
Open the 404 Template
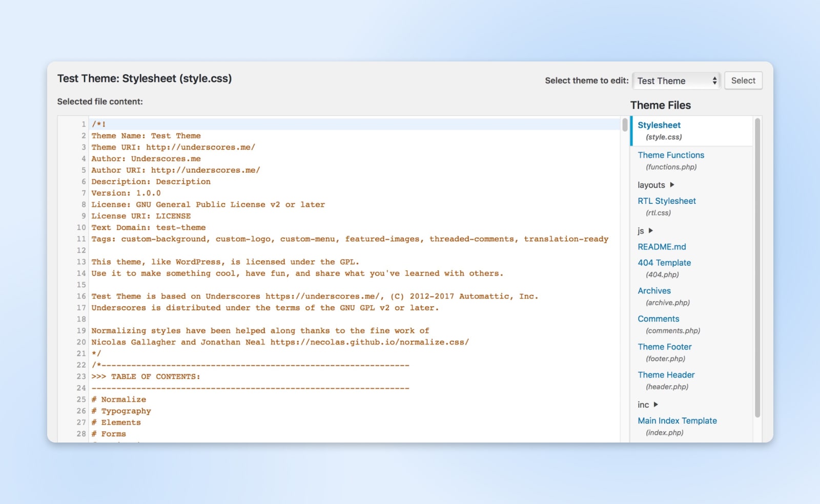pyautogui.click(x=664, y=262)
